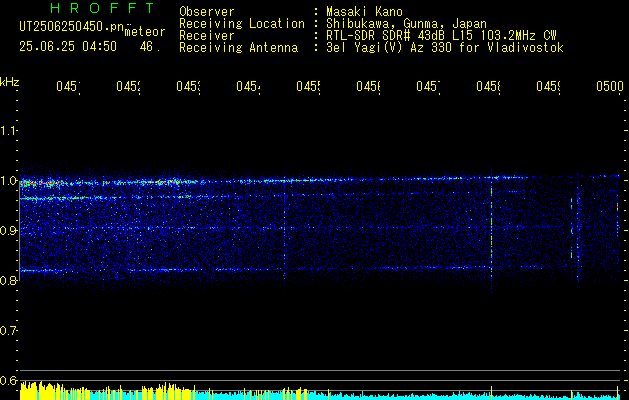Click the red-hot signal spot near 1.0 kHz

[43, 183]
